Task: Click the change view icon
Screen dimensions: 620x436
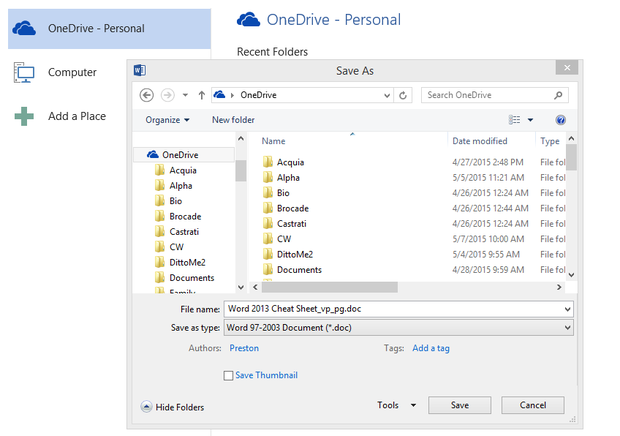Action: (x=515, y=120)
